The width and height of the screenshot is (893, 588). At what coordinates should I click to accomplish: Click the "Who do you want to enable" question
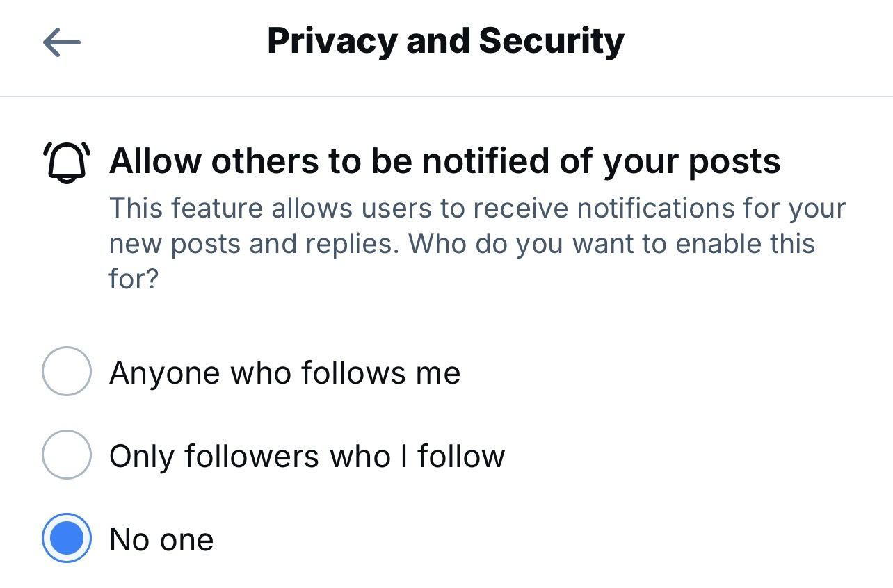[x=611, y=244]
